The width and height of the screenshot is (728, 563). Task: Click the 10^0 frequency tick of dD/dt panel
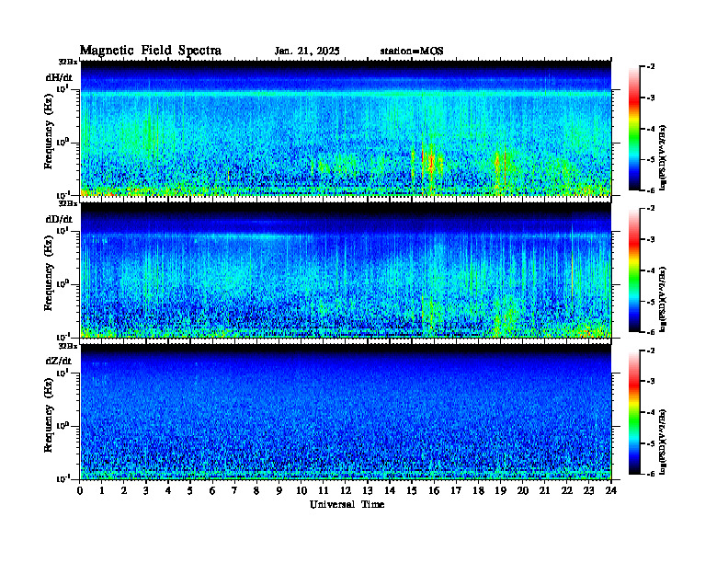click(63, 283)
